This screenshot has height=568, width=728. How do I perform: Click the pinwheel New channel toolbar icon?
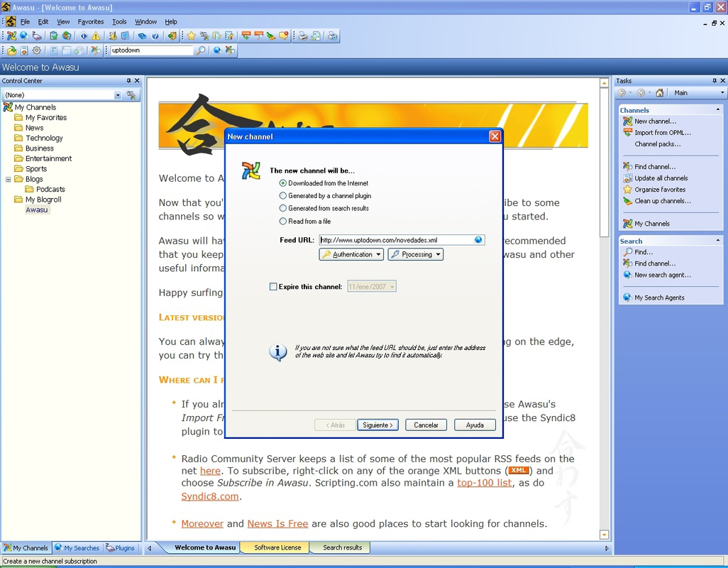[11, 35]
